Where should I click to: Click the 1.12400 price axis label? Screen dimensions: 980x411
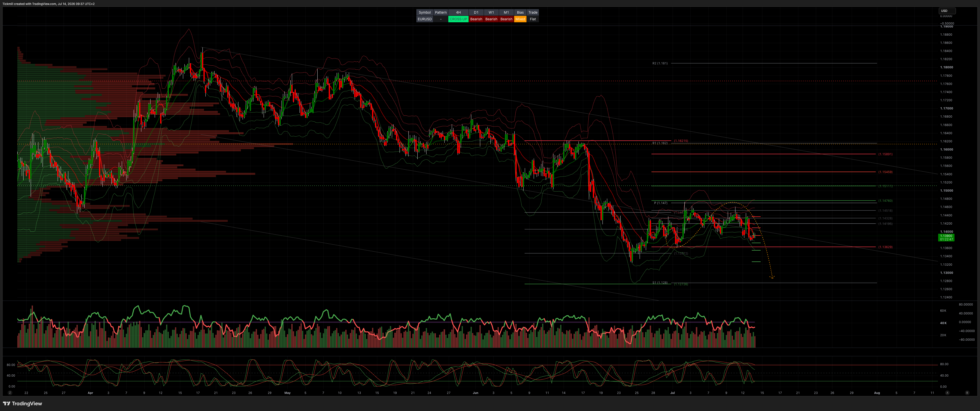946,297
